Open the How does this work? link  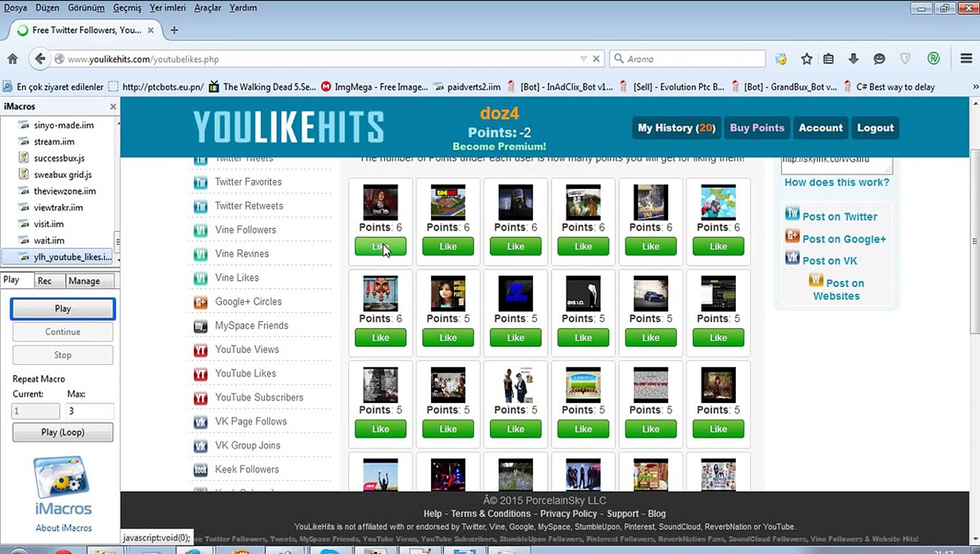836,183
